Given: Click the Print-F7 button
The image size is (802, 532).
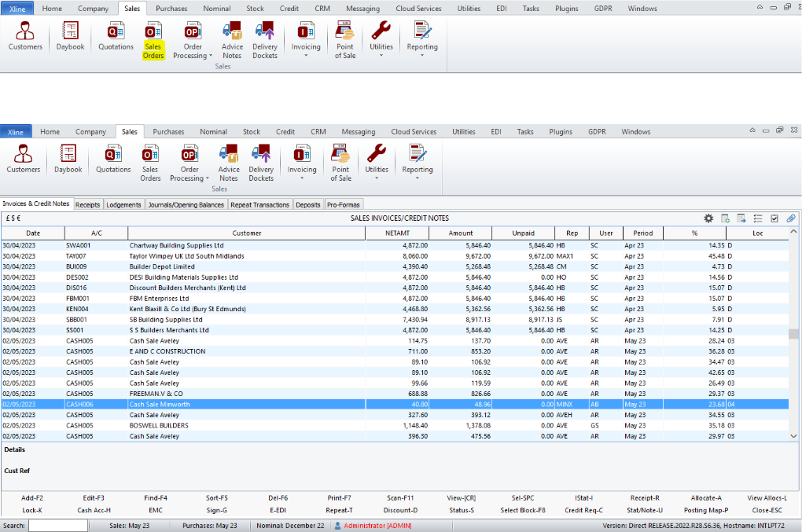Looking at the screenshot, I should pyautogui.click(x=337, y=497).
